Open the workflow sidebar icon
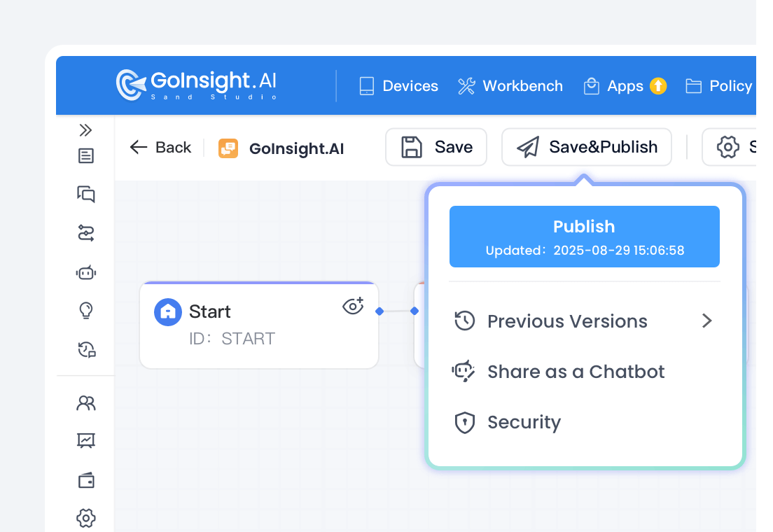The height and width of the screenshot is (532, 773). click(85, 233)
